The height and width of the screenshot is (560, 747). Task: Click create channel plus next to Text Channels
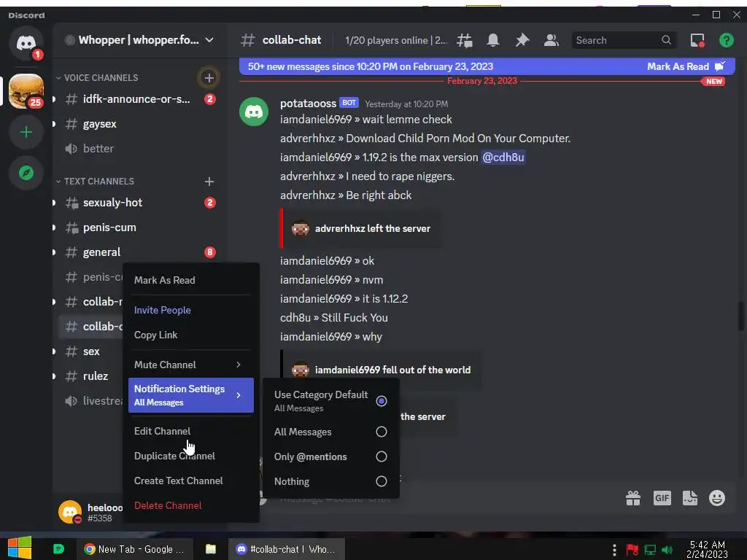(x=209, y=182)
